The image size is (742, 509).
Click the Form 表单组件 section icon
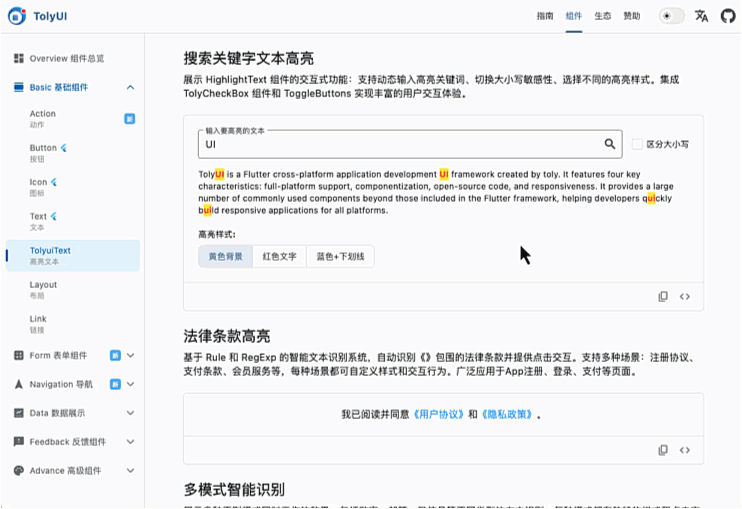click(18, 355)
